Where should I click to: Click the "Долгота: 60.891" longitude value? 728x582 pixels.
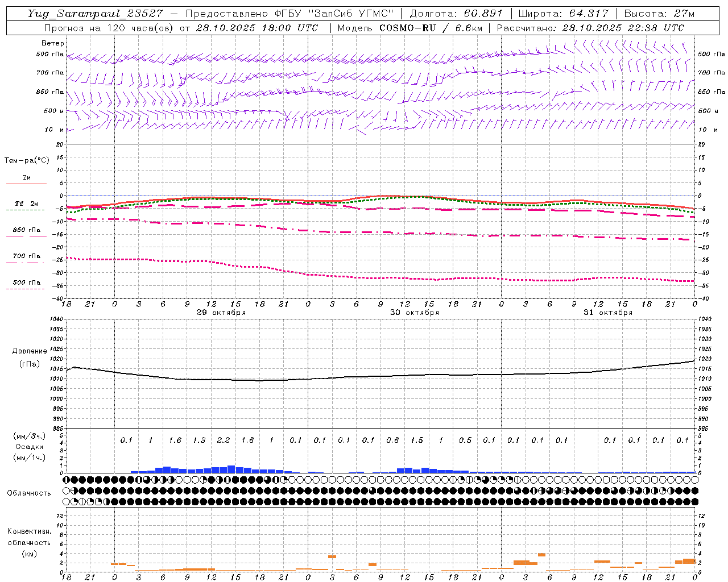click(456, 14)
